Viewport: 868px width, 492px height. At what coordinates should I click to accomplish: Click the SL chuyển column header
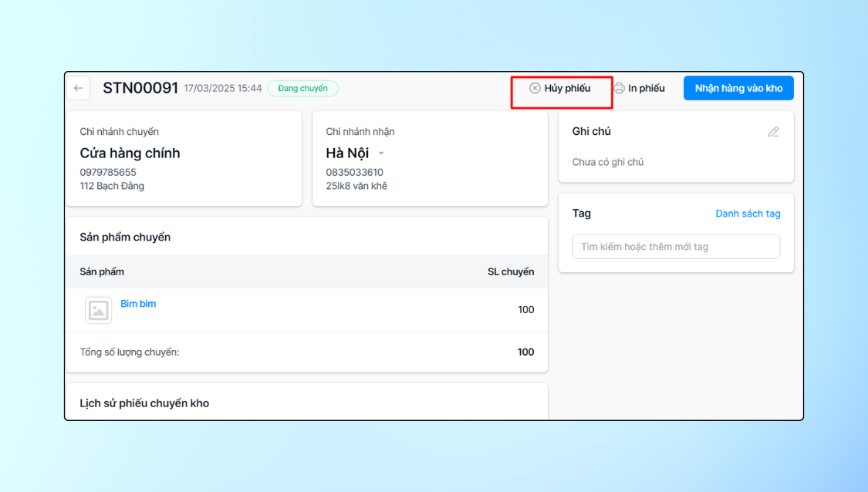pos(510,271)
